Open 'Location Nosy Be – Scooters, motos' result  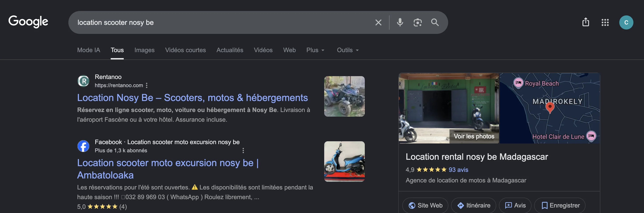click(x=192, y=97)
